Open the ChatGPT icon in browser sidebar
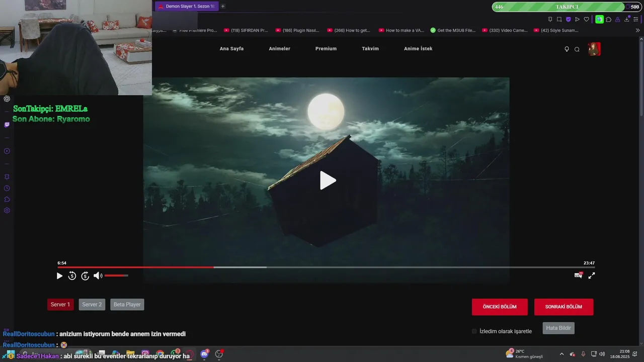The width and height of the screenshot is (644, 362). tap(7, 99)
